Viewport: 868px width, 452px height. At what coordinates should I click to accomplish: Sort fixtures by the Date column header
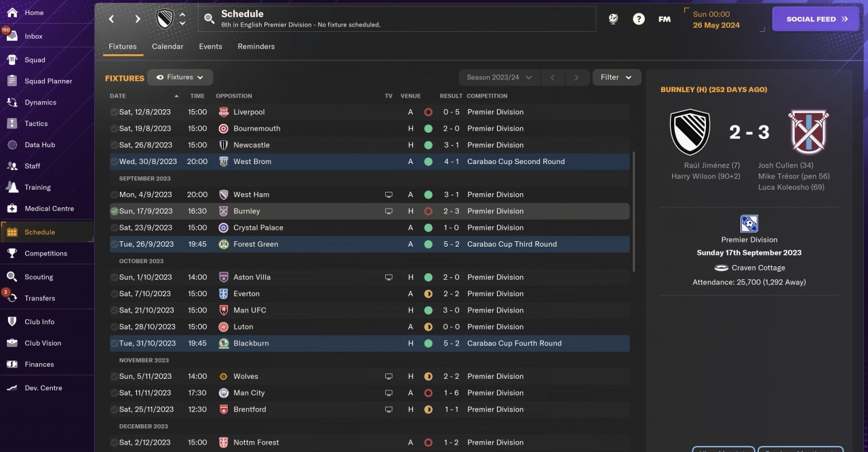tap(118, 96)
